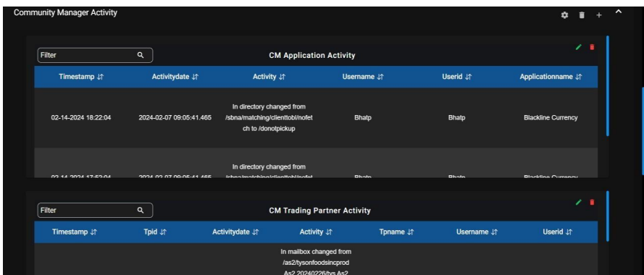This screenshot has width=644, height=275.
Task: Click the CM Trading Partner Activity scrollbar
Action: 608,216
